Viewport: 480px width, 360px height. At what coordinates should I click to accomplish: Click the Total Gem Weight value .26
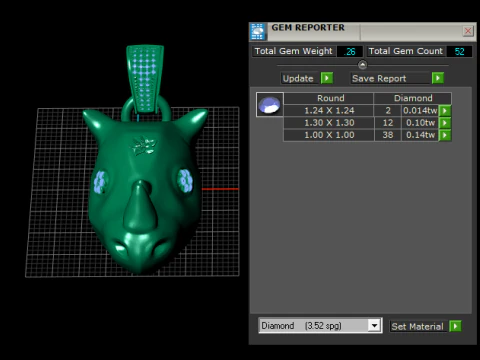tap(350, 51)
